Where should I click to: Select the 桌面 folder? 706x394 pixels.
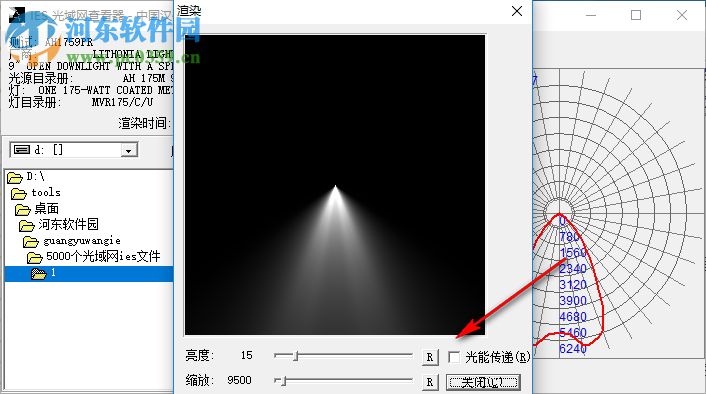coord(46,208)
